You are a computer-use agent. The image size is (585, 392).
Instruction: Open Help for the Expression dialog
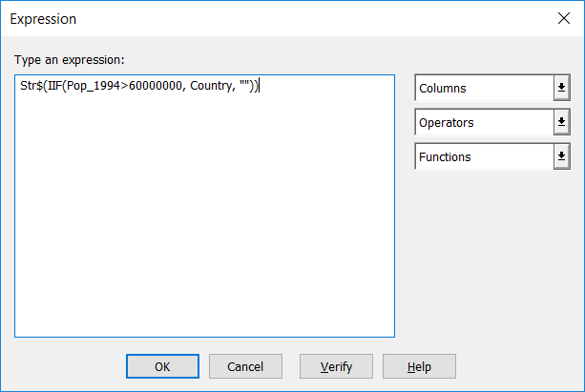click(x=419, y=366)
